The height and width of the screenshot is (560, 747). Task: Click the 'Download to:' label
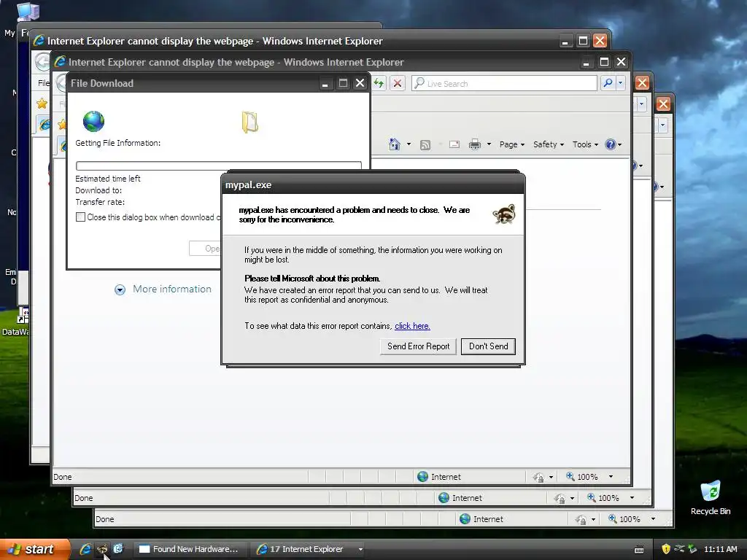(98, 190)
